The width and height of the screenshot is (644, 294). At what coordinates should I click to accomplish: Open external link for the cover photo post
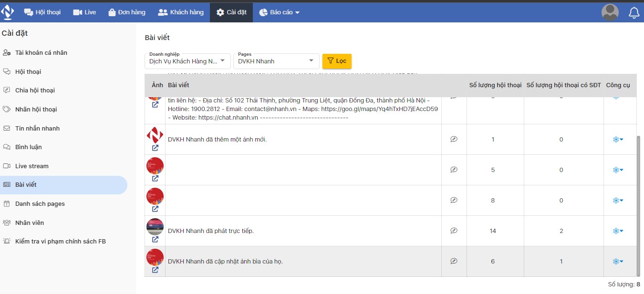155,270
